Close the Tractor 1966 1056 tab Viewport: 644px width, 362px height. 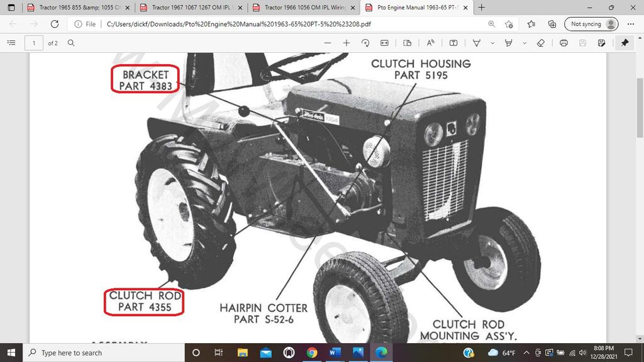[353, 8]
